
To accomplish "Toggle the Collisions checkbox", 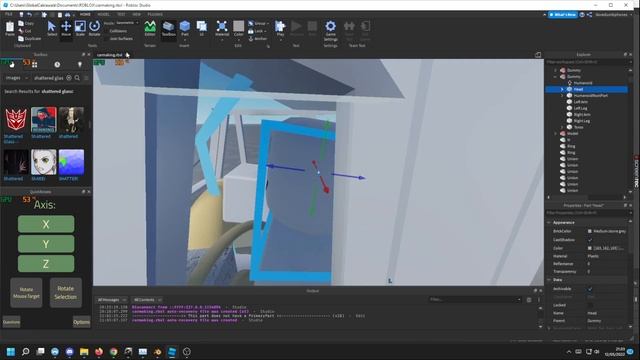I will 106,31.
